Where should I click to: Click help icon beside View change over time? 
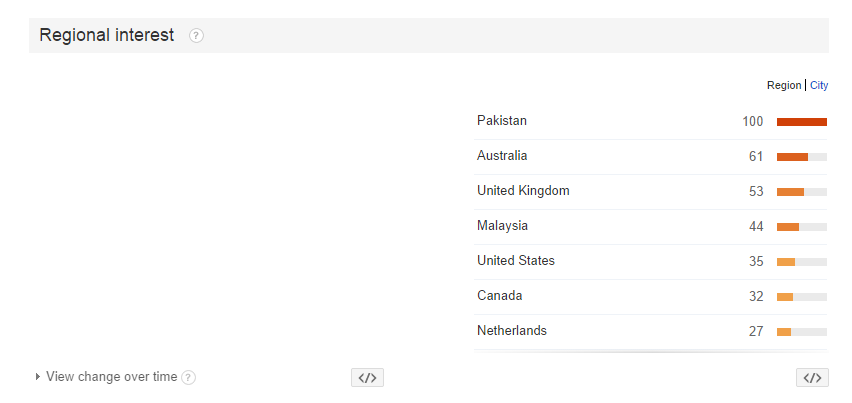(189, 377)
